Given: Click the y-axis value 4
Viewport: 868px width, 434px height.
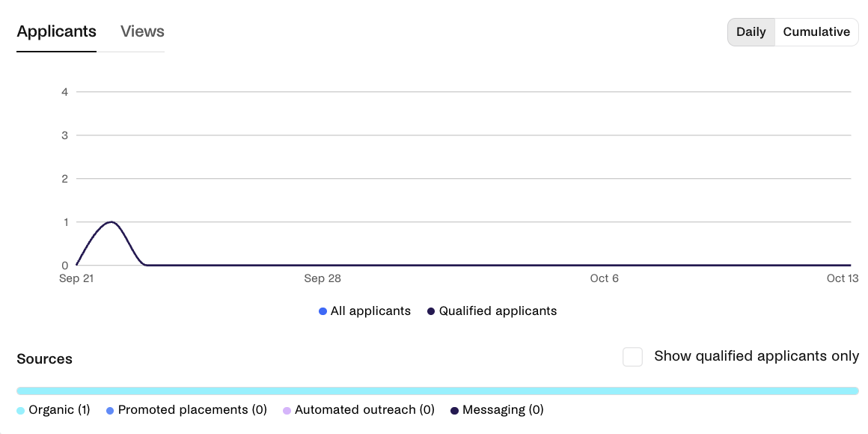Looking at the screenshot, I should click(65, 92).
